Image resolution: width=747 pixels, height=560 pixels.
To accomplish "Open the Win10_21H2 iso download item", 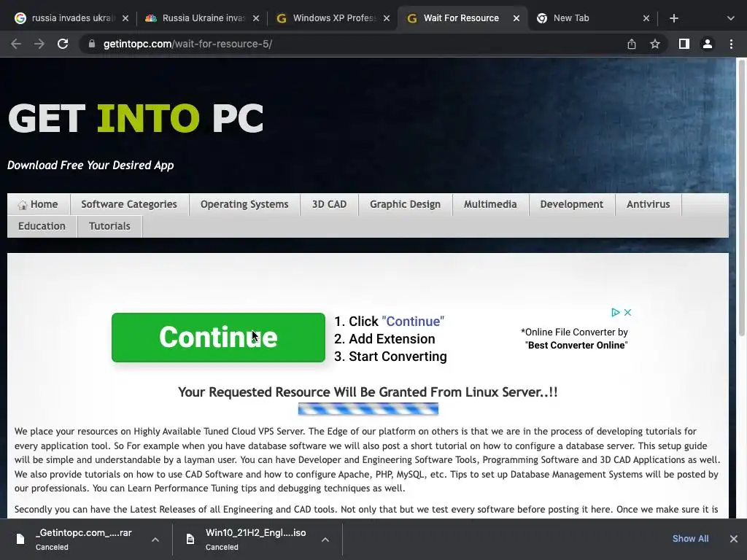I will pyautogui.click(x=248, y=539).
